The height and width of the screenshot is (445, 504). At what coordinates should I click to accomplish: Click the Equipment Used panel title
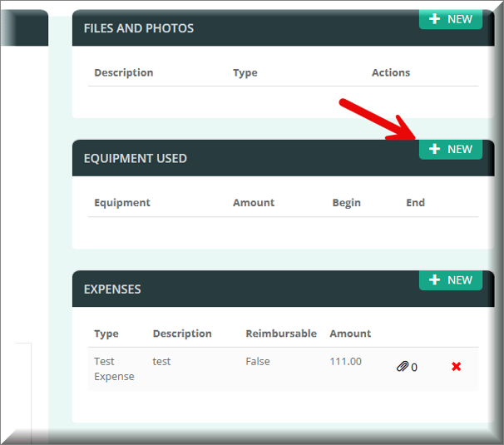click(x=135, y=158)
